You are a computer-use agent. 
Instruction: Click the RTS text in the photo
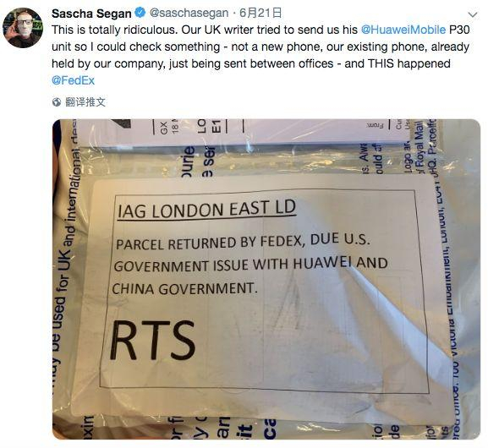152,341
